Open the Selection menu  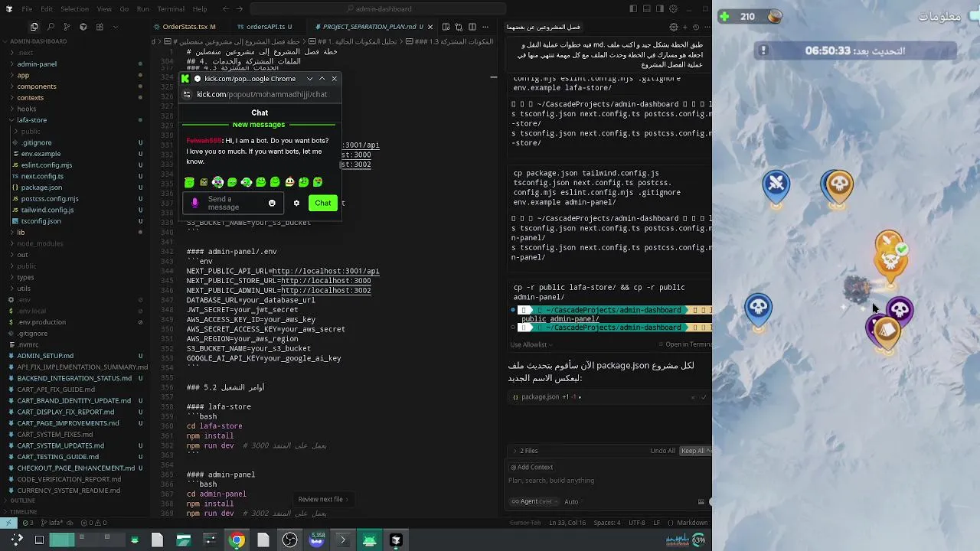pos(74,9)
